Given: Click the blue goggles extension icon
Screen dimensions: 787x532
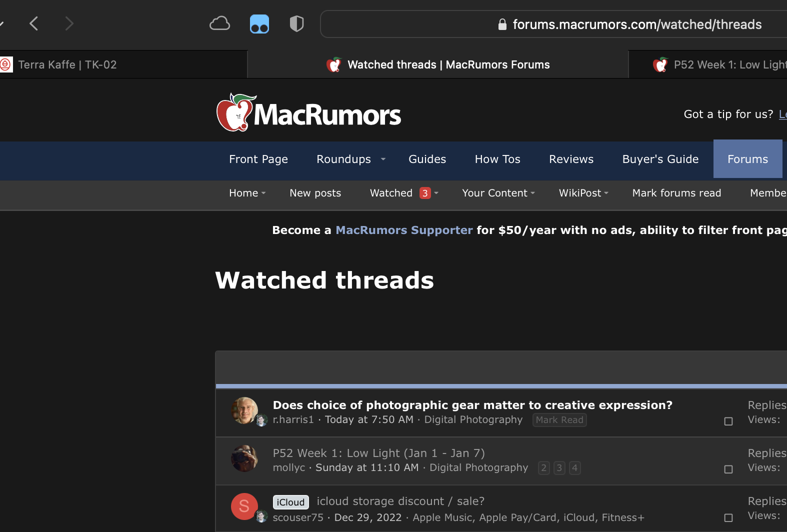Looking at the screenshot, I should [x=259, y=24].
